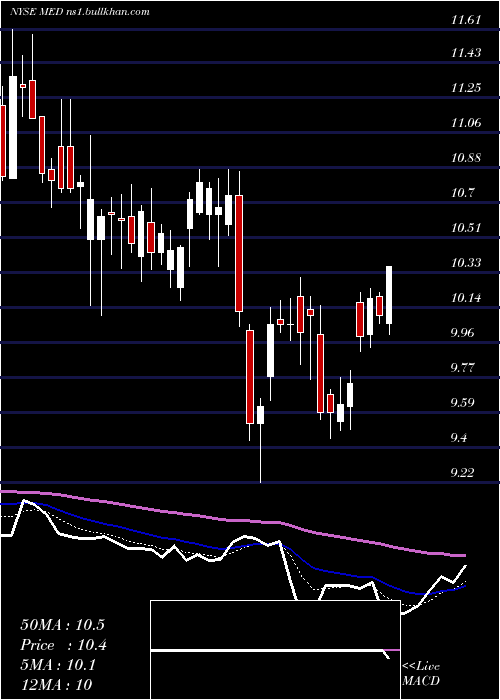Click the Price : 10.4 readout
Image resolution: width=500 pixels, height=700 pixels.
coord(63,645)
